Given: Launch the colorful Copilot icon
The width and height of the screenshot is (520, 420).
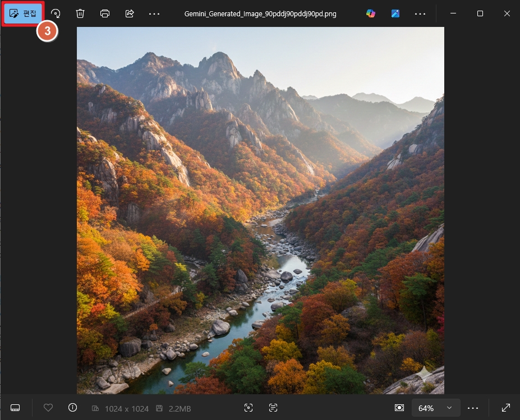Looking at the screenshot, I should click(x=371, y=13).
